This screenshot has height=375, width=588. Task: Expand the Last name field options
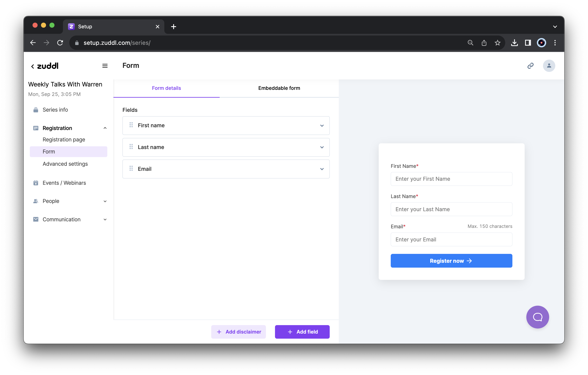[321, 147]
